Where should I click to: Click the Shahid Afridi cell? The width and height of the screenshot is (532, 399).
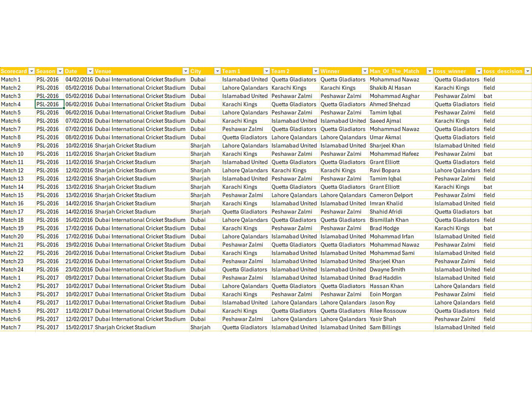[401, 212]
